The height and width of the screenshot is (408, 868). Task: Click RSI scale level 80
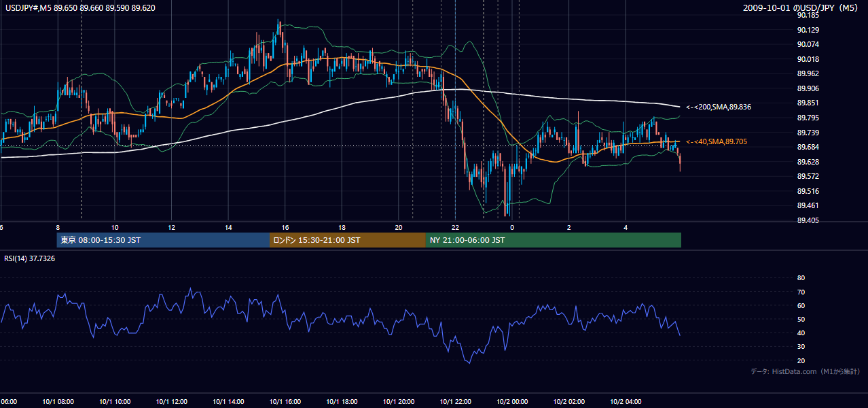pos(801,278)
